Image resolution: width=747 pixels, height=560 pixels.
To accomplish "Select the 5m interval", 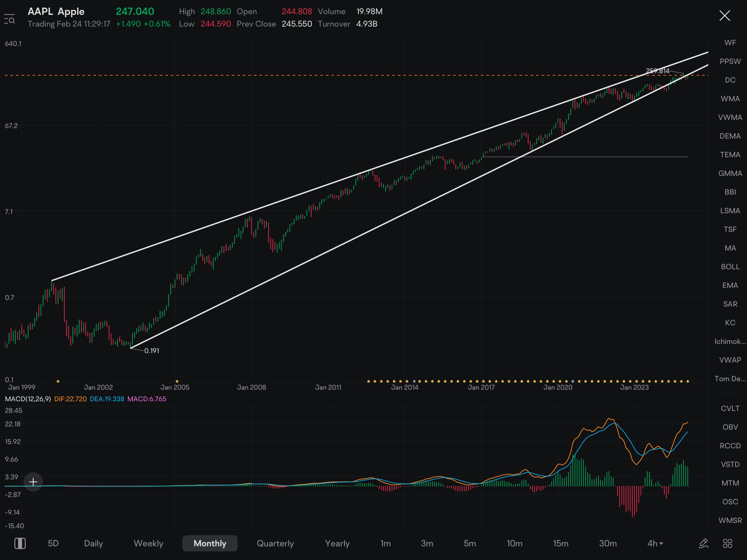I will pyautogui.click(x=470, y=543).
